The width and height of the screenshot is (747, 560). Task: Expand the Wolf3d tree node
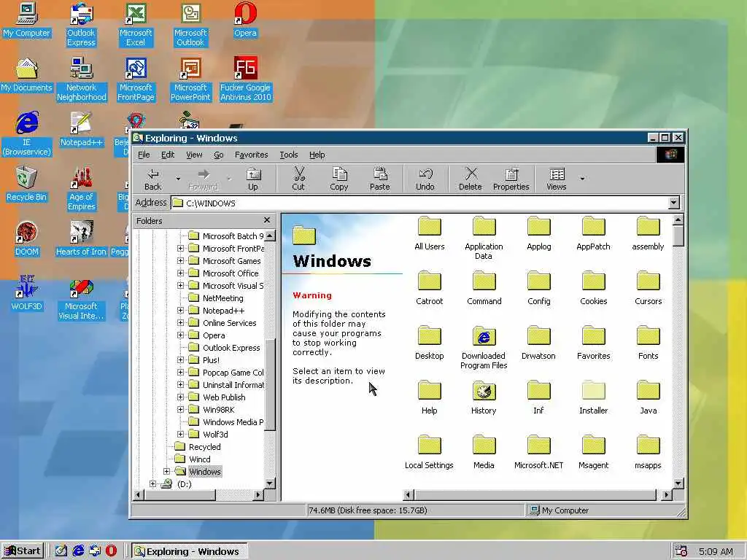[181, 435]
